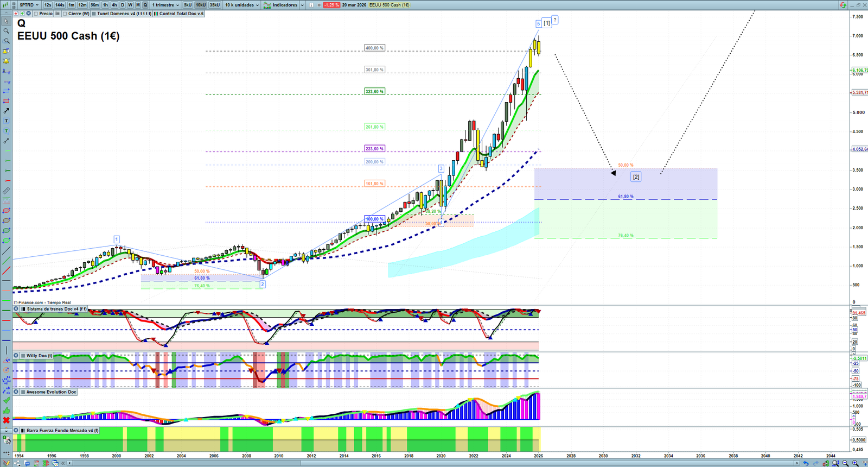868x467 pixels.
Task: Open the alert bell tool
Action: pyautogui.click(x=6, y=61)
